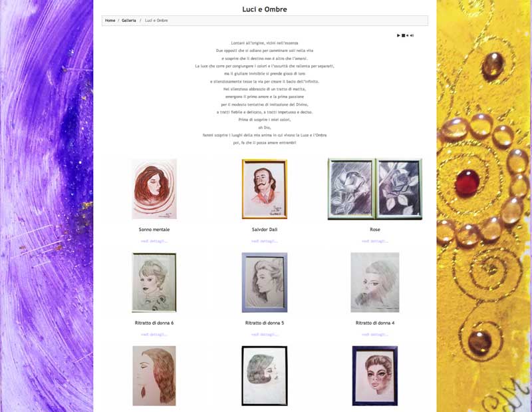Open the Salvdor Dali portrait thumbnail
This screenshot has height=412, width=532.
(x=264, y=189)
